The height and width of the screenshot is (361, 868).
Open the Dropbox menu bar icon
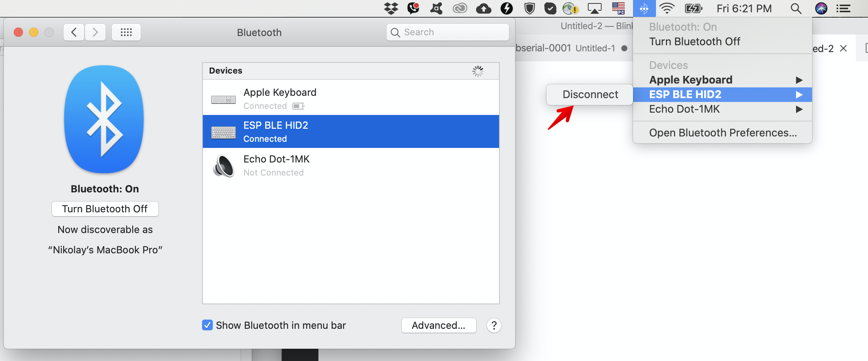click(x=391, y=8)
